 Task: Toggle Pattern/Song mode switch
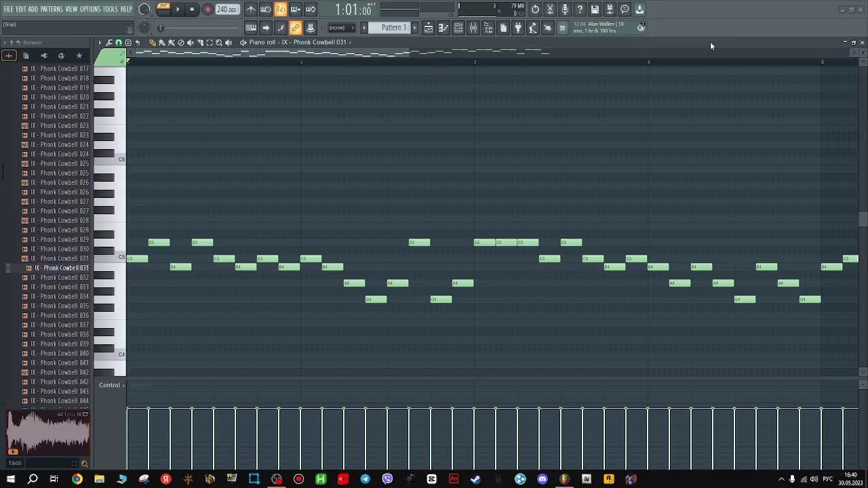[163, 9]
